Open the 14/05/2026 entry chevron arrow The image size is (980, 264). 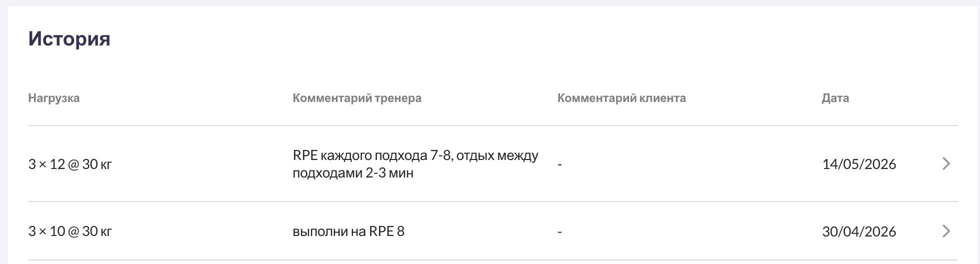(x=945, y=164)
